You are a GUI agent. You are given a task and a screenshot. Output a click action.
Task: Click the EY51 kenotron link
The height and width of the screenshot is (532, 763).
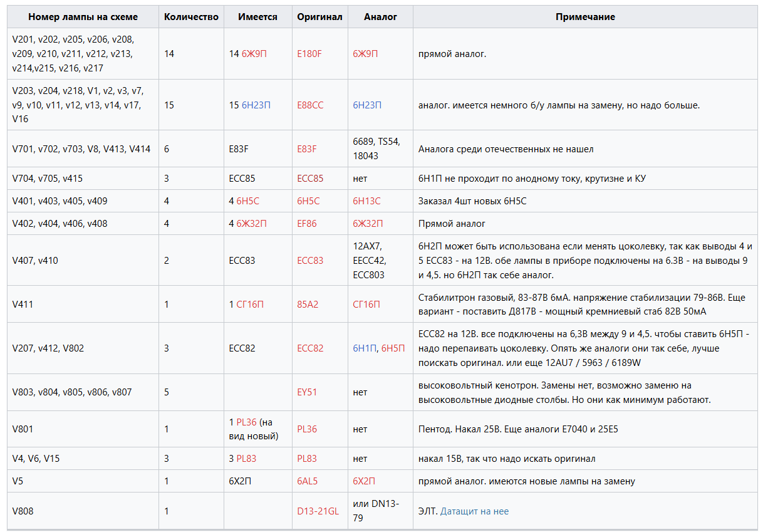tap(307, 392)
